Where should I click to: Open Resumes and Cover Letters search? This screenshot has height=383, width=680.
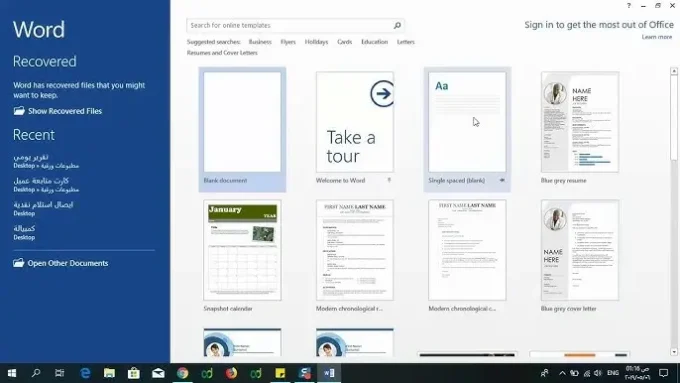[222, 53]
